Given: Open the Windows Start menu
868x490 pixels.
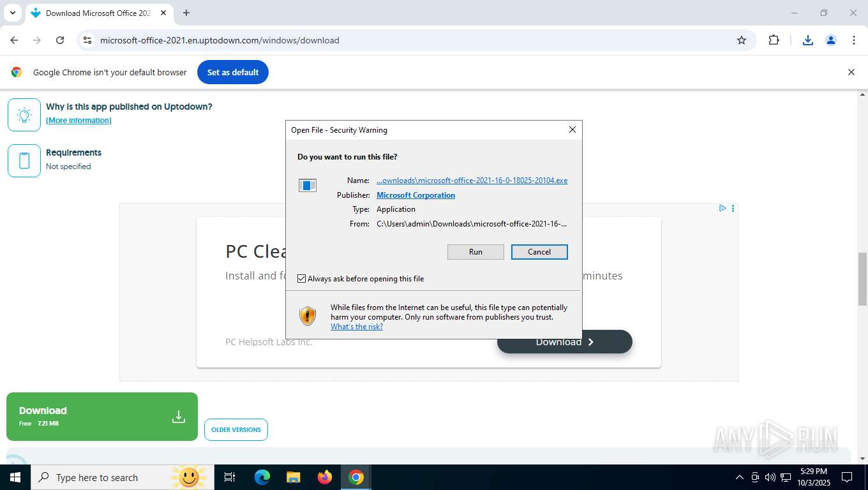Looking at the screenshot, I should coord(15,477).
